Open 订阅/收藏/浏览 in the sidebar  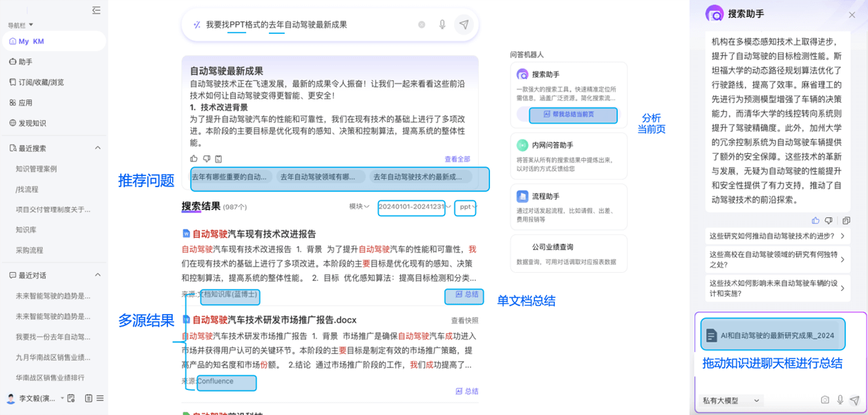coord(41,82)
